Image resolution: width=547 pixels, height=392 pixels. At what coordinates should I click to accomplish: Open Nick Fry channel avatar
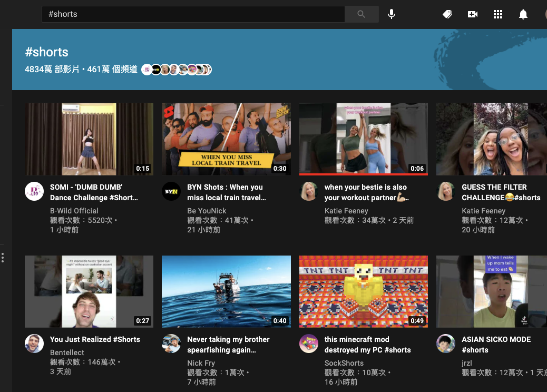171,344
